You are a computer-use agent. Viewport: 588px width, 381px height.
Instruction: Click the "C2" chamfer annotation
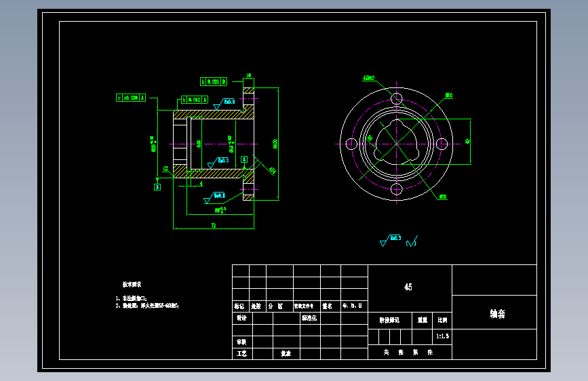pos(165,169)
